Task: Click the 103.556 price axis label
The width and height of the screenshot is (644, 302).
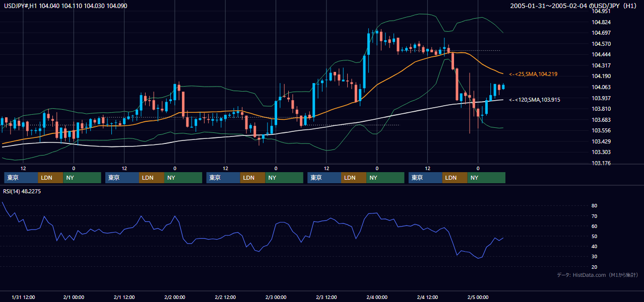Action: tap(602, 130)
